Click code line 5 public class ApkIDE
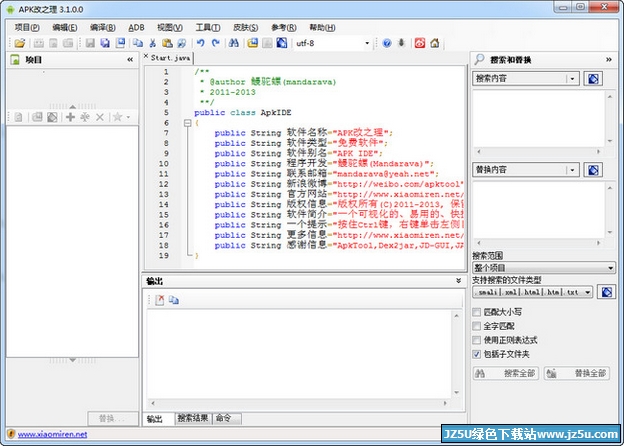Screen dimensions: 624x446 tap(242, 113)
